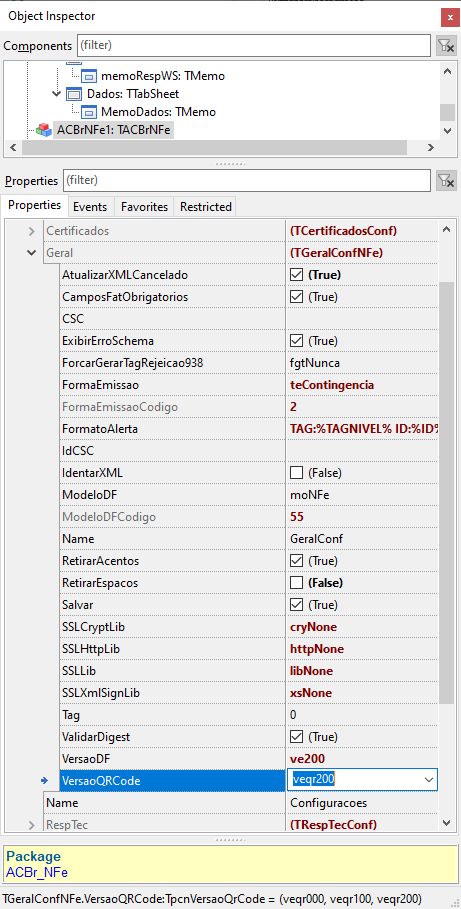Expand the Certificados property group
The height and width of the screenshot is (909, 461).
click(x=32, y=231)
